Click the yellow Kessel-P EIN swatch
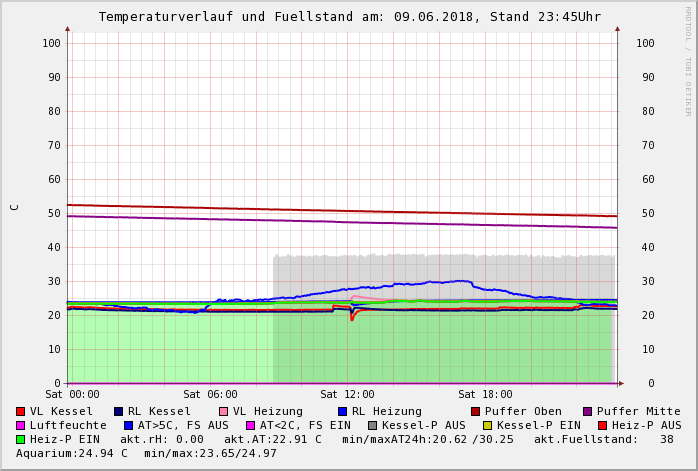 [x=487, y=425]
